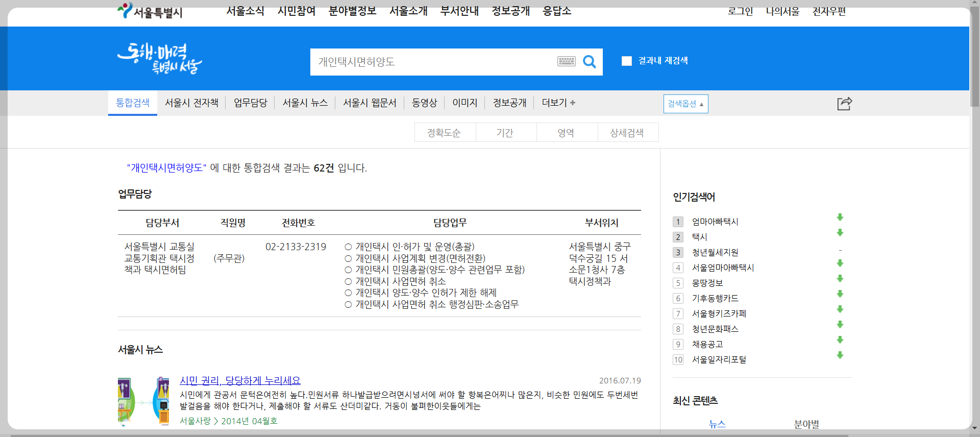
Task: Open the 응답소 top menu
Action: point(557,11)
